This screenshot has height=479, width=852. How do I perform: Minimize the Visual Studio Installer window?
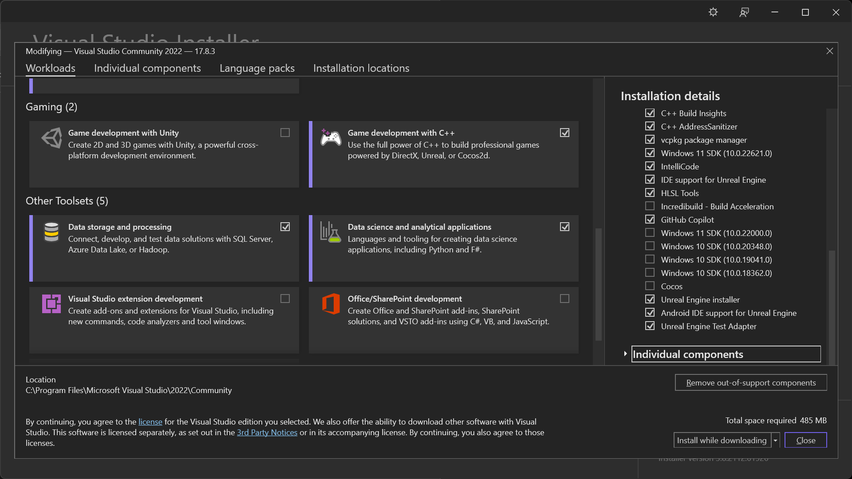click(x=775, y=12)
